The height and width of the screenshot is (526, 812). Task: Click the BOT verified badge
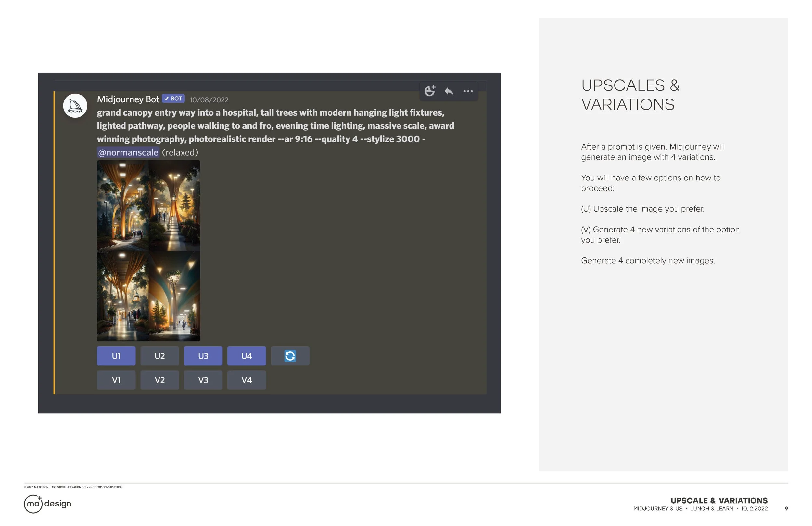point(173,99)
